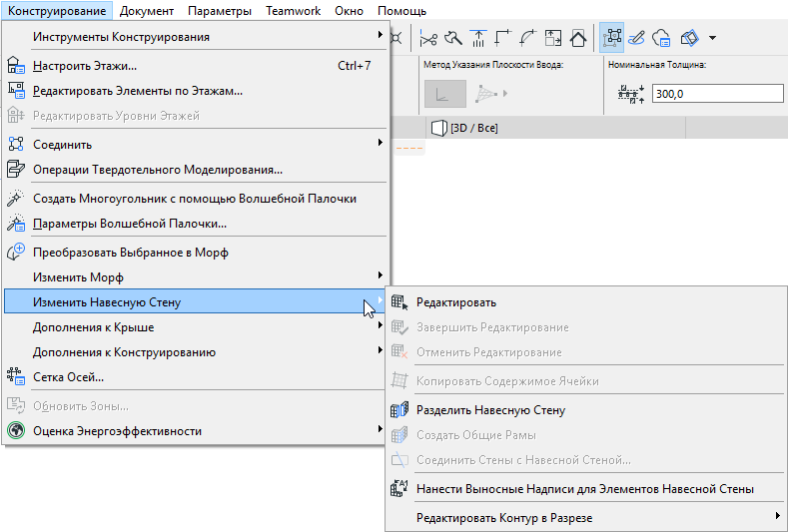Open the Teamwork menu

(x=293, y=11)
